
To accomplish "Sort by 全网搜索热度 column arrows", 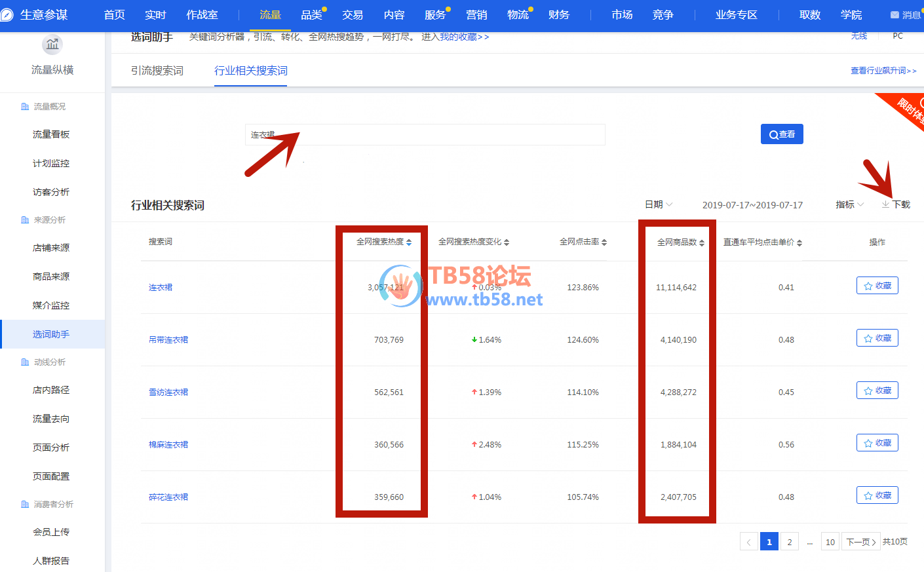I will tap(409, 242).
